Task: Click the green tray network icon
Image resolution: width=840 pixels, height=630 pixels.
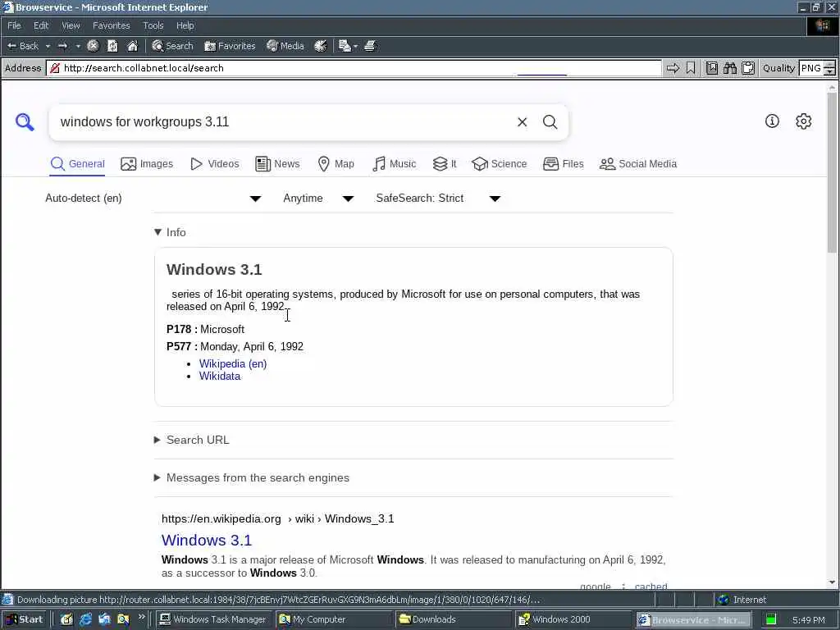Action: (x=771, y=619)
